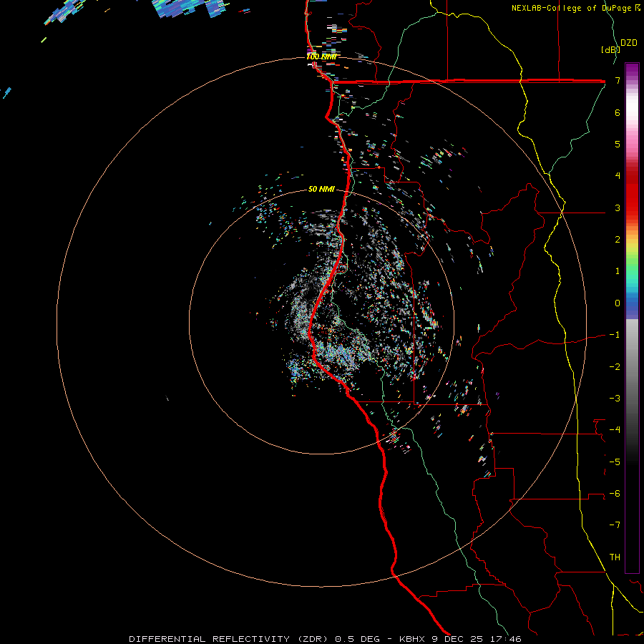644x644 pixels.
Task: Click the 100 NMI range ring label
Action: click(x=321, y=57)
